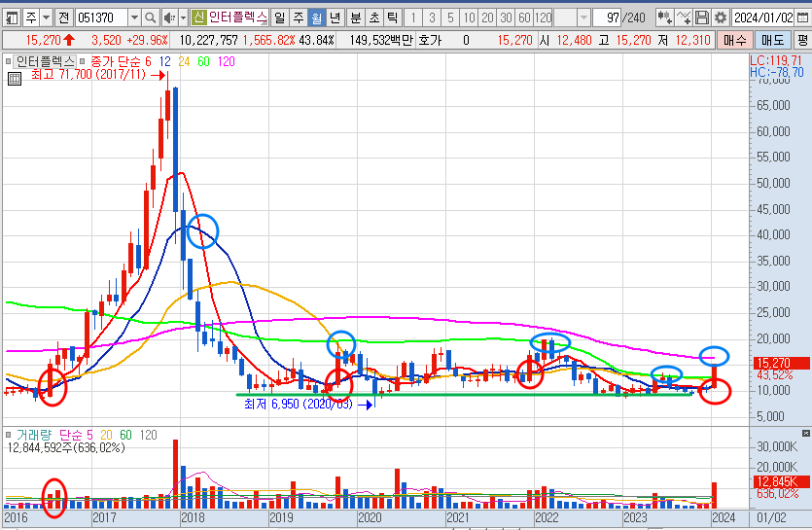Click the 매수 buy button
Screen dimensions: 812x530
click(x=735, y=40)
